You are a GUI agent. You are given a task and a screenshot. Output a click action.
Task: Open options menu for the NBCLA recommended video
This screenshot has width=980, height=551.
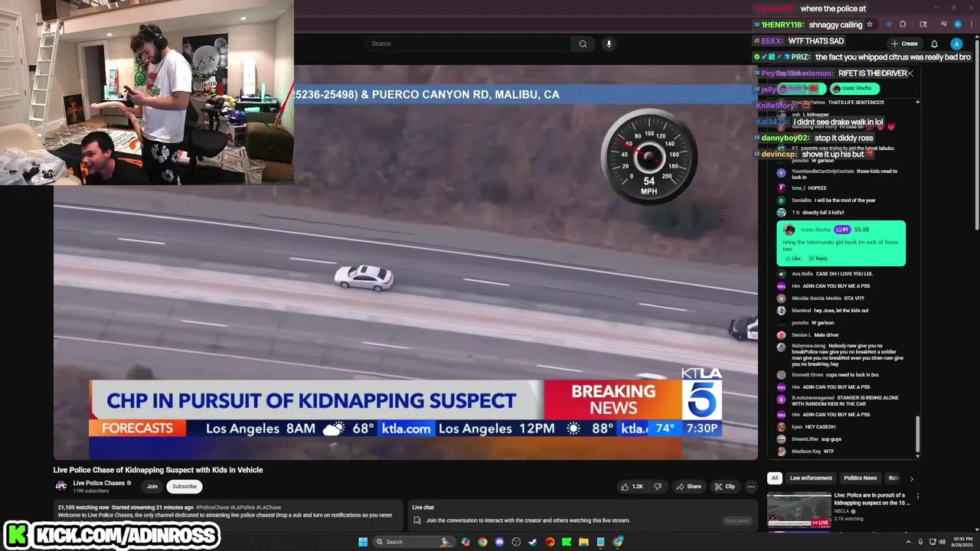[917, 496]
